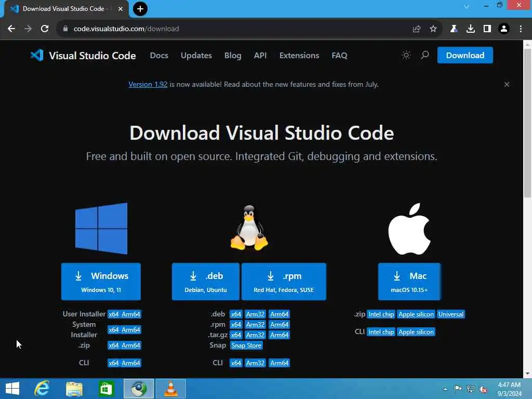Image resolution: width=532 pixels, height=399 pixels.
Task: Open the Snap Store link
Action: point(246,345)
